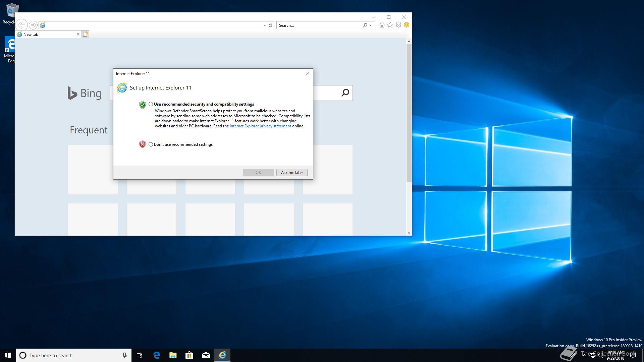Select Don't use recommended settings radio

(x=151, y=144)
